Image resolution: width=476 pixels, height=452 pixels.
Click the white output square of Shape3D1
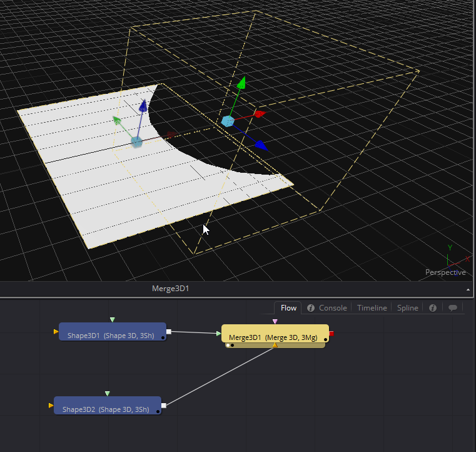click(x=168, y=332)
